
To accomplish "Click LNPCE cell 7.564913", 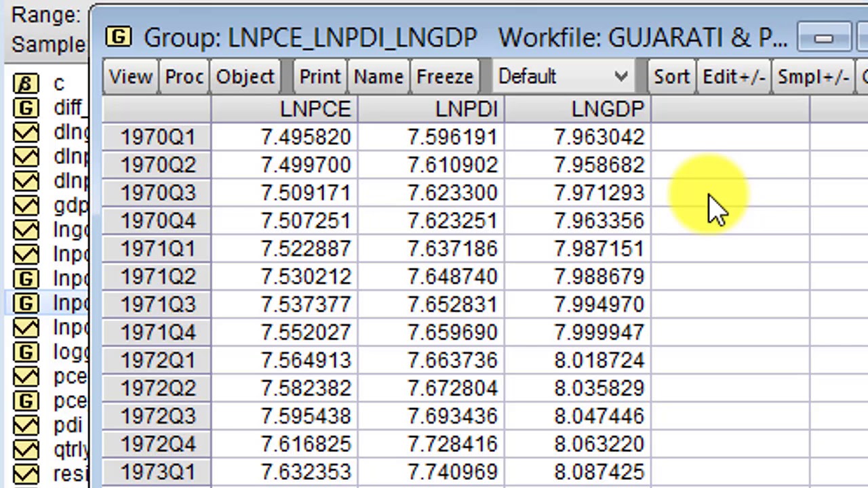I will (284, 359).
